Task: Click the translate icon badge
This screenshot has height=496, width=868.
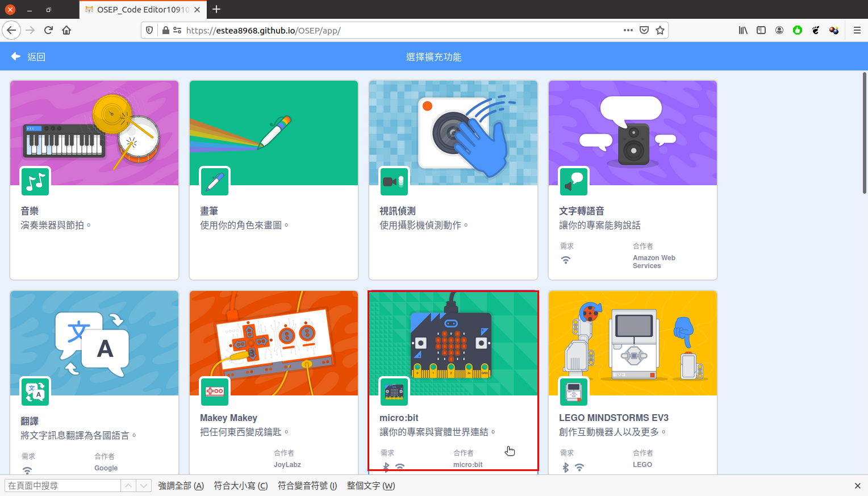Action: point(35,391)
